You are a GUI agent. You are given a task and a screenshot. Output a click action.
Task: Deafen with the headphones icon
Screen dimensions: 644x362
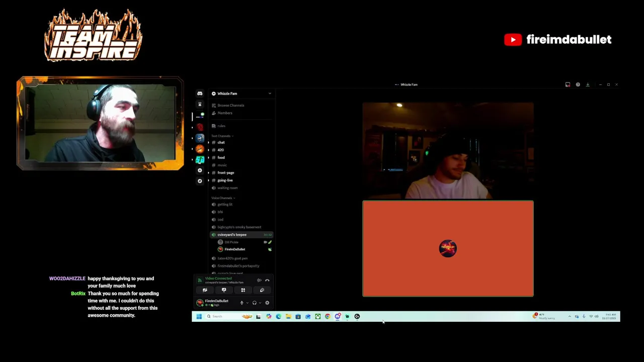coord(255,303)
